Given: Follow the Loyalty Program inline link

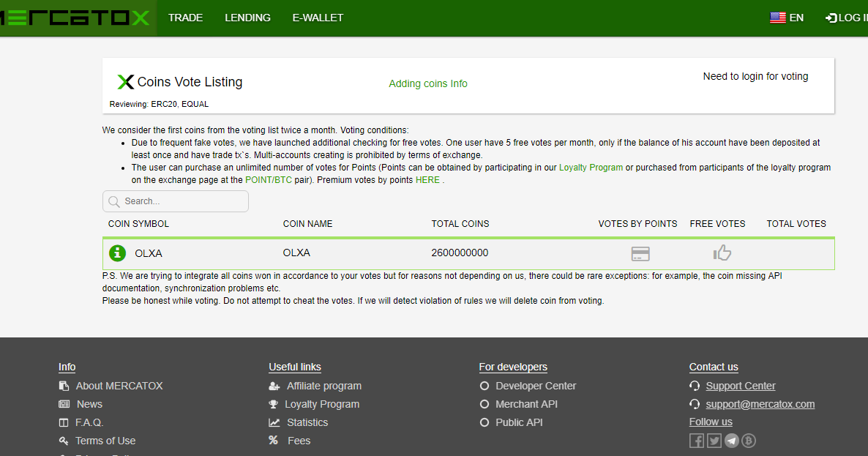Looking at the screenshot, I should point(591,168).
